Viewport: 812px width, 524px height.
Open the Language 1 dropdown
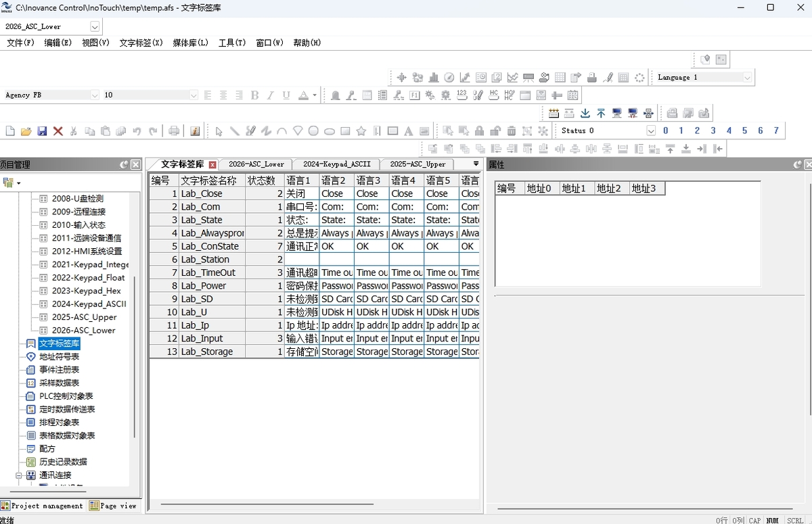coord(747,78)
